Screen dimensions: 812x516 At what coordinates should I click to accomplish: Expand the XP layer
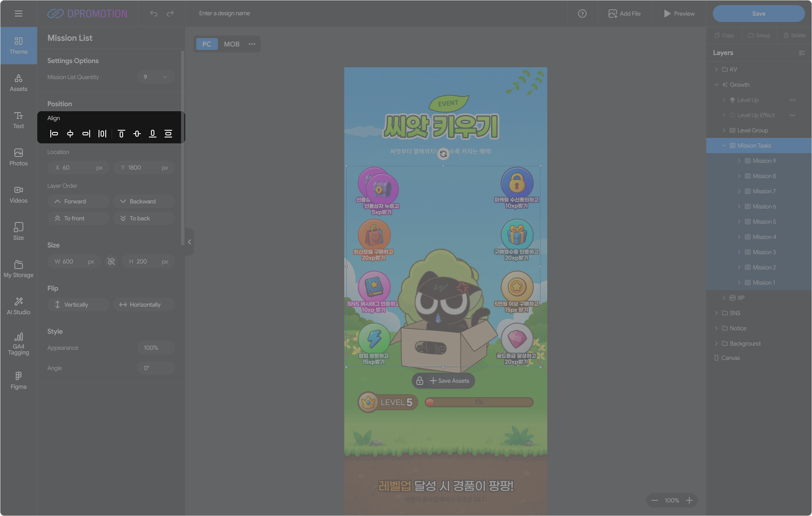pos(724,298)
